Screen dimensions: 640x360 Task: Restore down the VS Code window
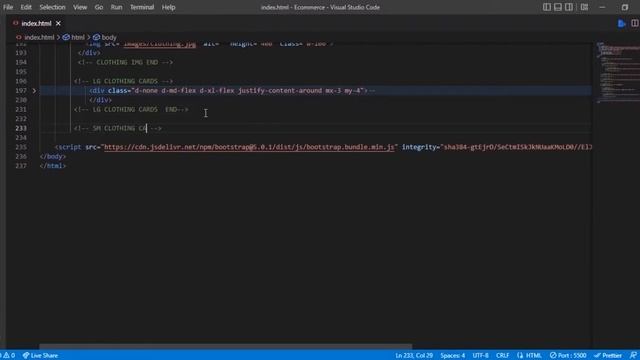[624, 7]
